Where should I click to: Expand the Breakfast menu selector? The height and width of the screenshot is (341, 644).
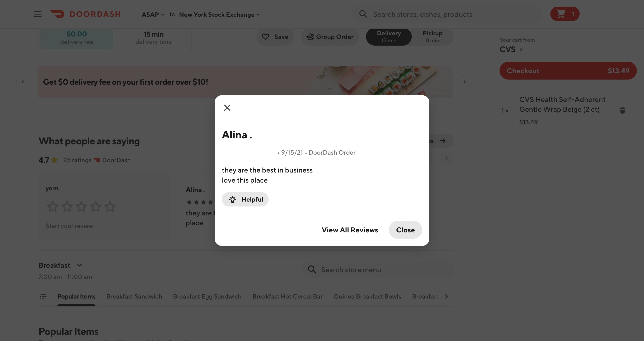point(60,265)
